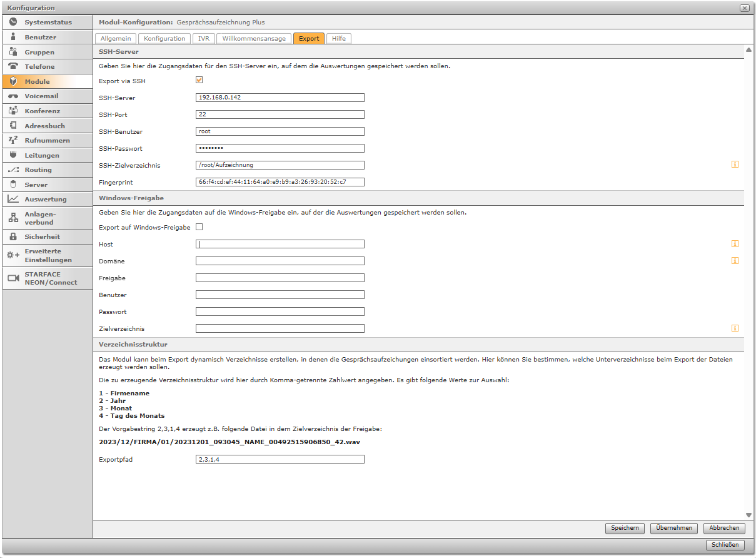Screen dimensions: 756x558
Task: Show info icon beside Domäne field
Action: pos(735,260)
